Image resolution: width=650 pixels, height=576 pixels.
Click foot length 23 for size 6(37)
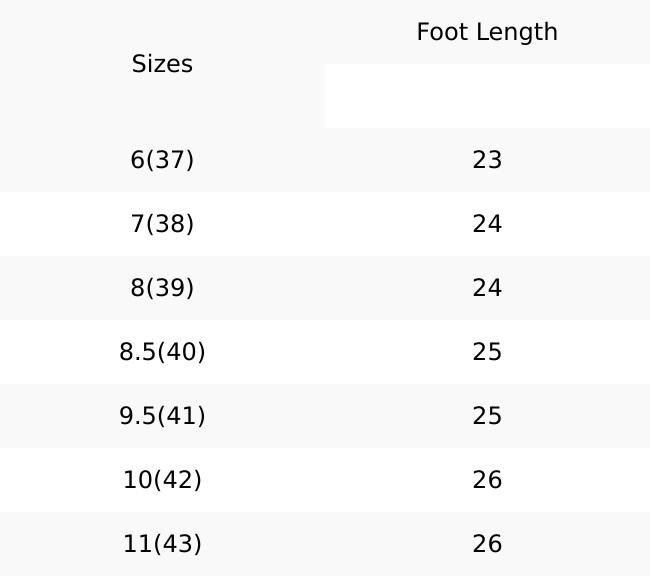coord(487,160)
